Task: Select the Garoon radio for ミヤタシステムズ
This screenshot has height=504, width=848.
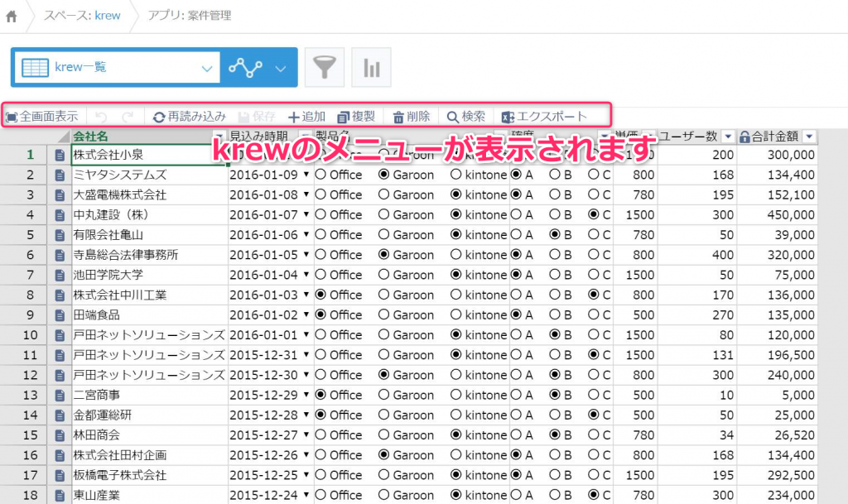Action: [x=383, y=175]
